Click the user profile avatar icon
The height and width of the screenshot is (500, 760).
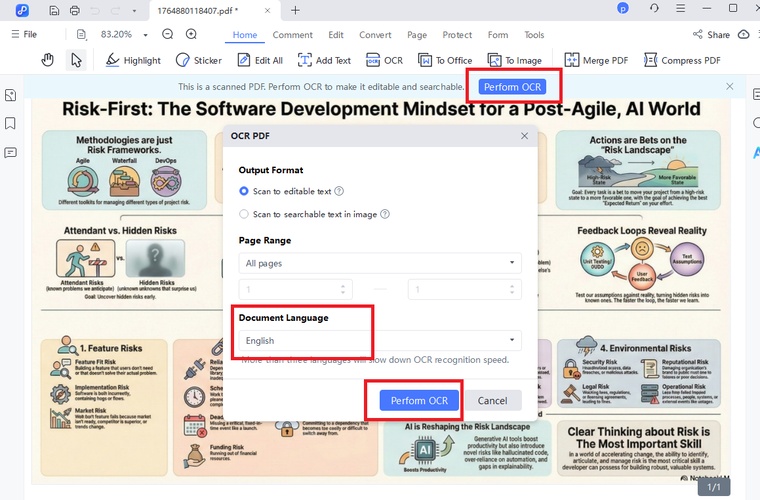click(x=623, y=8)
